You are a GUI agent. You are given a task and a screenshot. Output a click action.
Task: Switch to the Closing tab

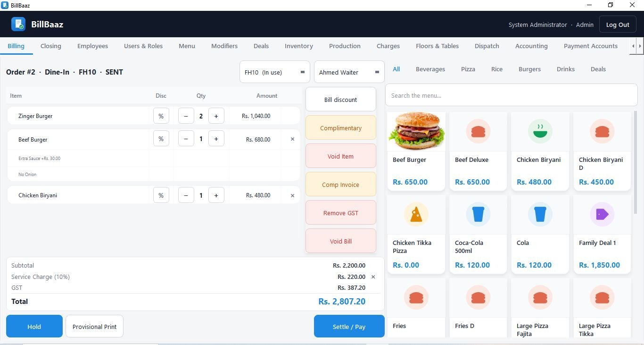pos(51,46)
